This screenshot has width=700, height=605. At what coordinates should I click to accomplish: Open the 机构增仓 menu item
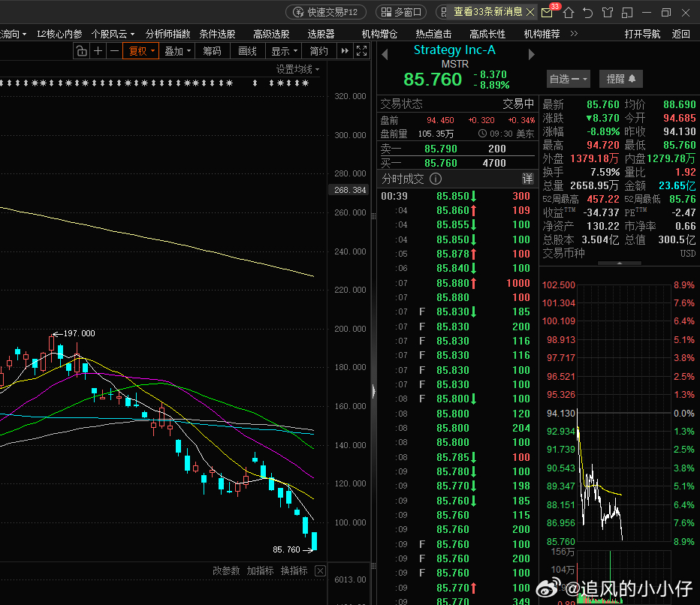click(x=379, y=34)
